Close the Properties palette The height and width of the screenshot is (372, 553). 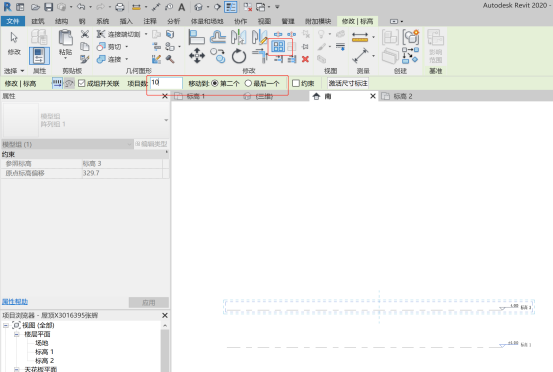point(164,96)
